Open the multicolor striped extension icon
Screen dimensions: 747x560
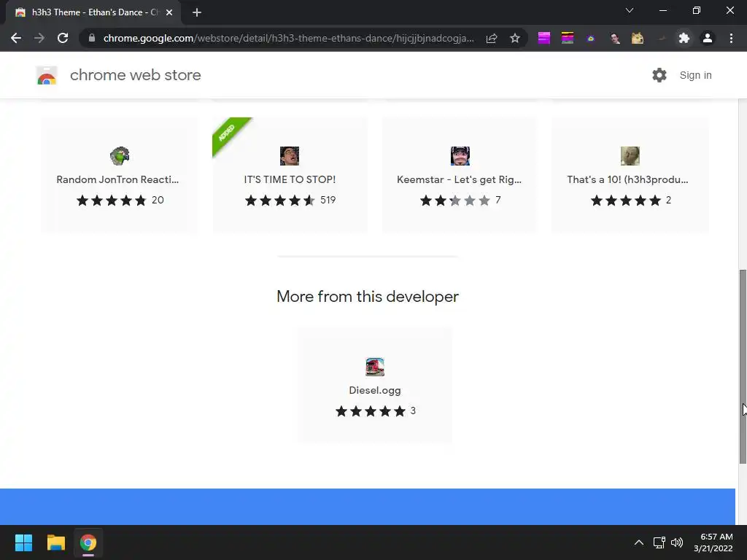point(568,38)
